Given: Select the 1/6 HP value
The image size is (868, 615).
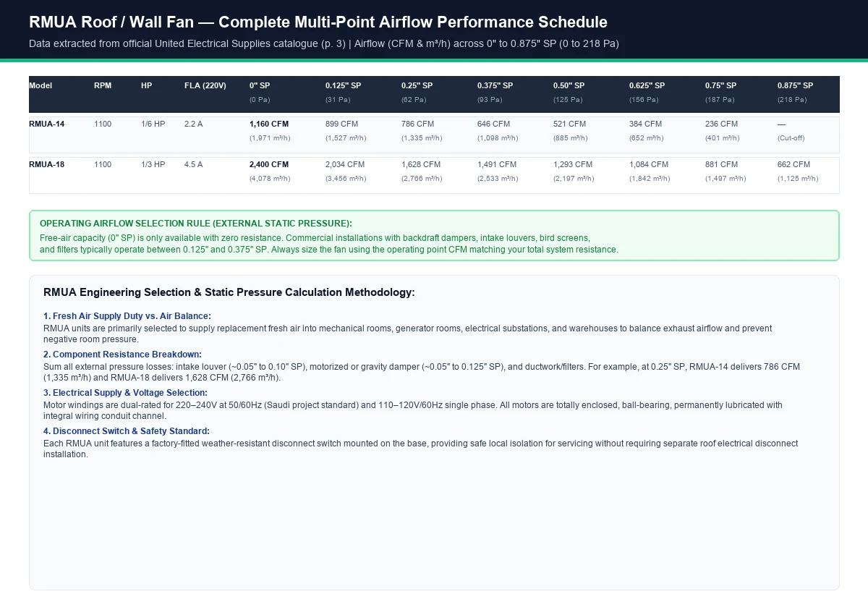Looking at the screenshot, I should coord(153,124).
